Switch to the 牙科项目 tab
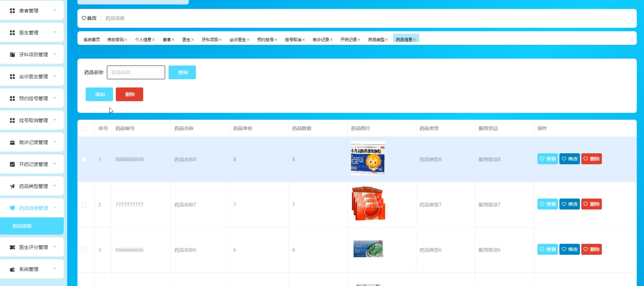The width and height of the screenshot is (644, 286). click(x=210, y=40)
